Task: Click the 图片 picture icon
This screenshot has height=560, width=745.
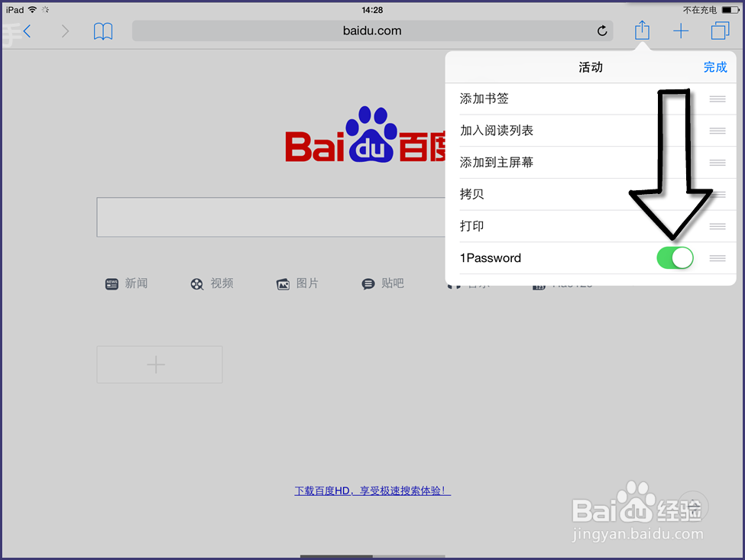Action: point(283,284)
